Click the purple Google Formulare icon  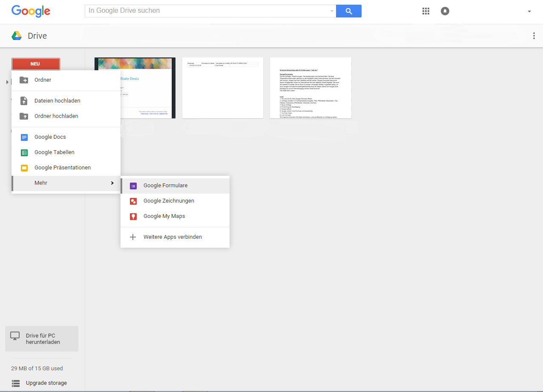[x=133, y=186]
